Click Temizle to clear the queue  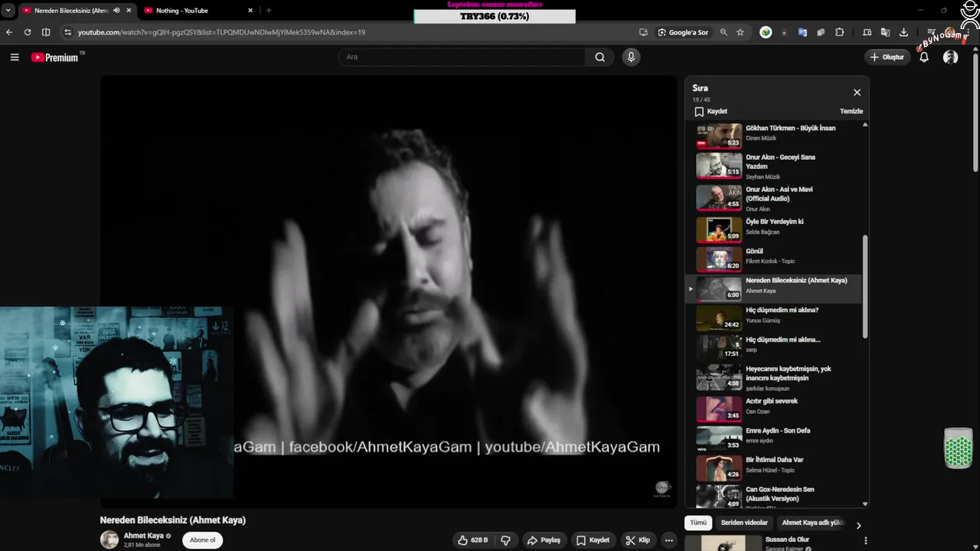[x=851, y=111]
